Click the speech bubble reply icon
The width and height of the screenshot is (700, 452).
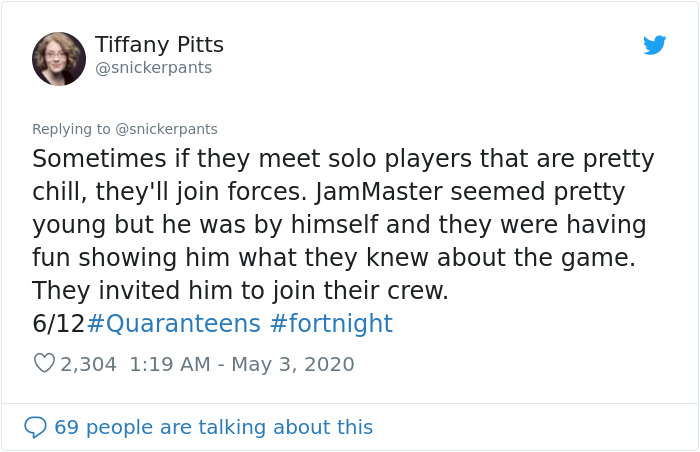tap(35, 427)
